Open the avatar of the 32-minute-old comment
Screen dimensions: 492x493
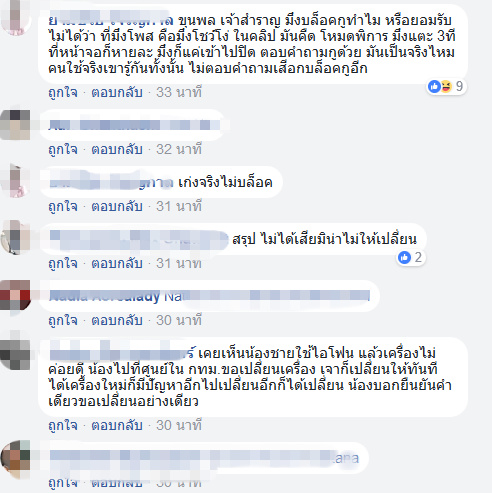pyautogui.click(x=15, y=124)
